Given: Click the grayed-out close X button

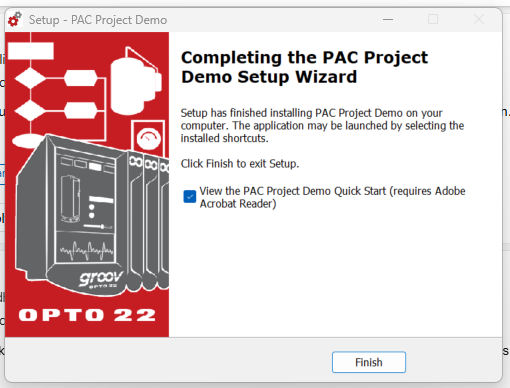Looking at the screenshot, I should (479, 19).
